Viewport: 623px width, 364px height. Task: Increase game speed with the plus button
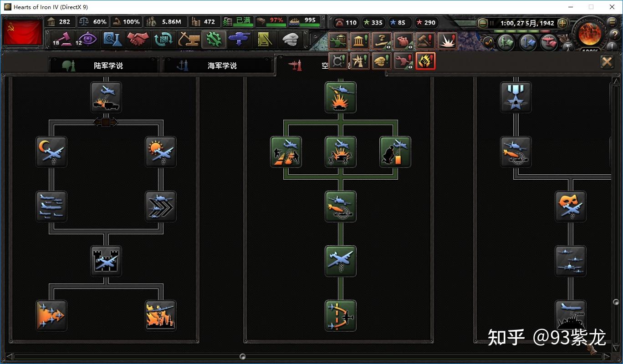pyautogui.click(x=563, y=23)
